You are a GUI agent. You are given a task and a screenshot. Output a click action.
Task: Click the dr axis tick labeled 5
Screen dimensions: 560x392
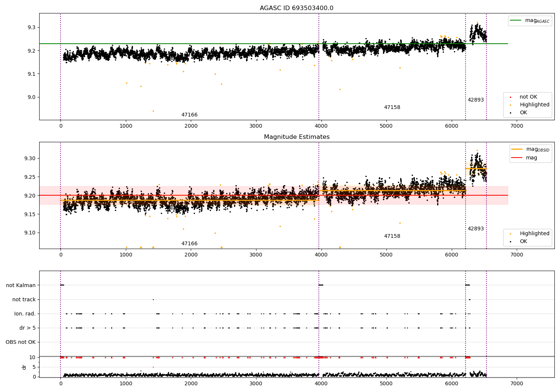[34, 367]
